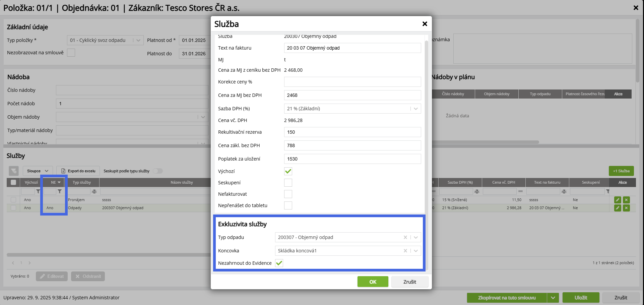Enable the Nepřenášet do tabletu checkbox
The image size is (644, 305).
pyautogui.click(x=288, y=205)
